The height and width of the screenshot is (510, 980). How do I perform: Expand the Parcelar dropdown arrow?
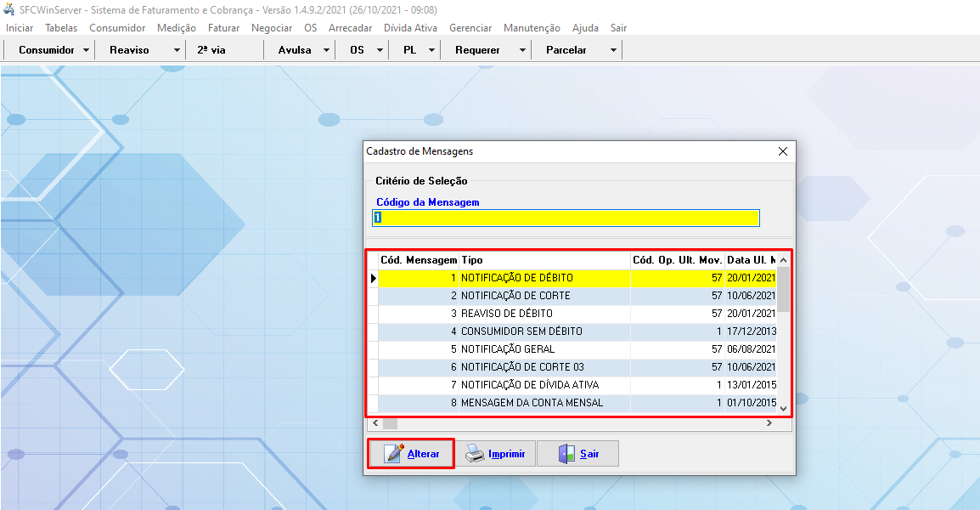[x=613, y=50]
